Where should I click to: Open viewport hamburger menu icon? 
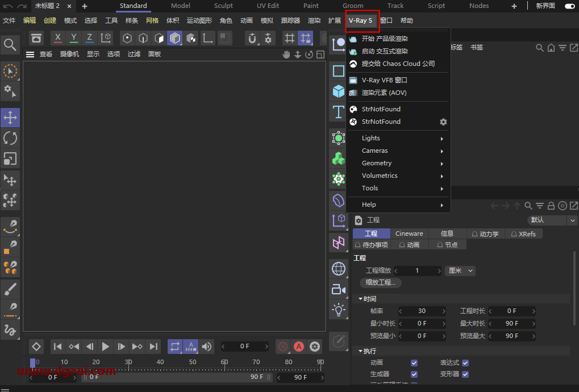[x=30, y=55]
